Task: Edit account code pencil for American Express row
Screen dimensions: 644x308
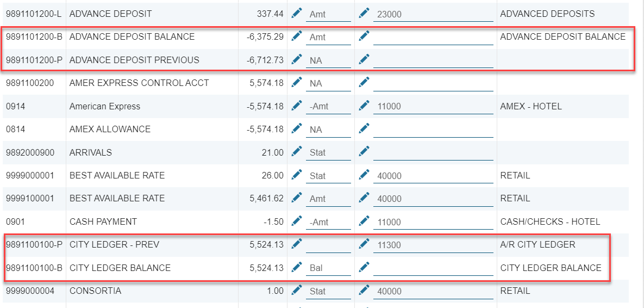Action: click(364, 106)
